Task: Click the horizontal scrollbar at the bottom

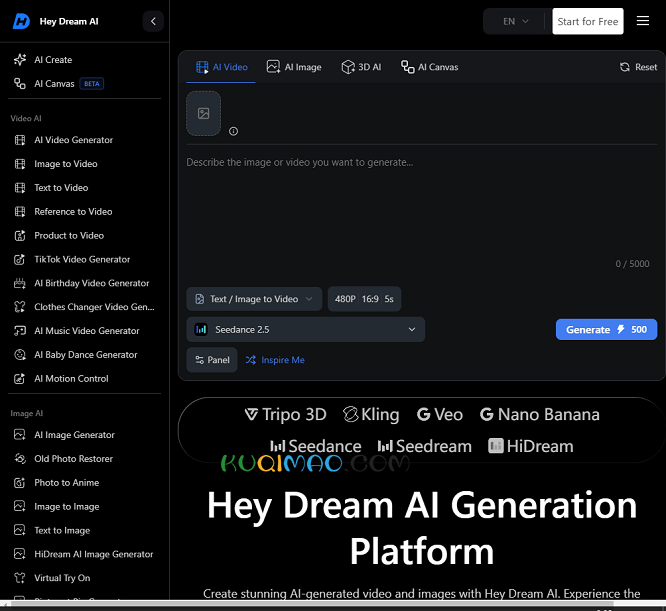Action: coord(312,603)
